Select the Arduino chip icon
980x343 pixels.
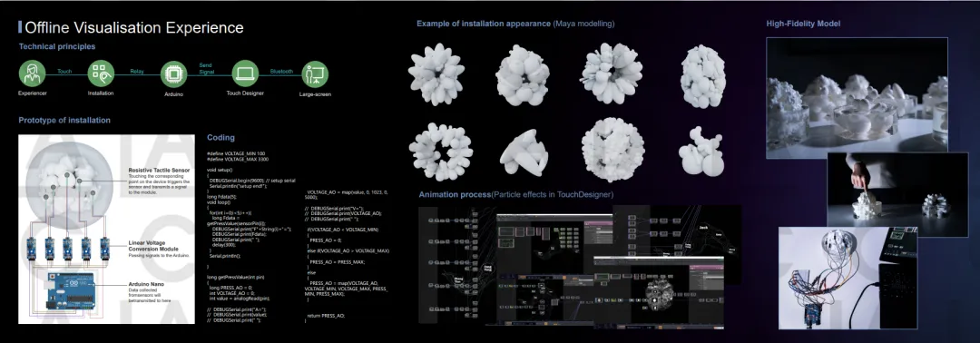pyautogui.click(x=173, y=74)
